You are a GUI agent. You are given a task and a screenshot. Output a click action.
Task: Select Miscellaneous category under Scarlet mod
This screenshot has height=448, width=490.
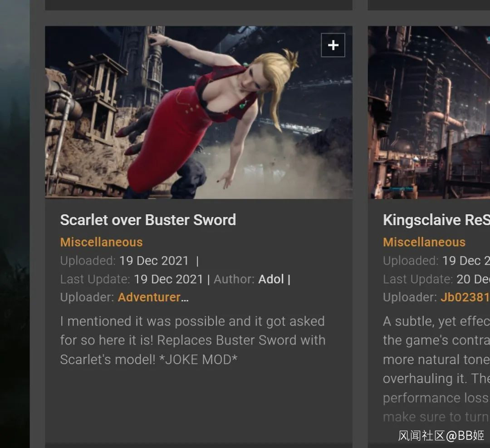(x=101, y=242)
